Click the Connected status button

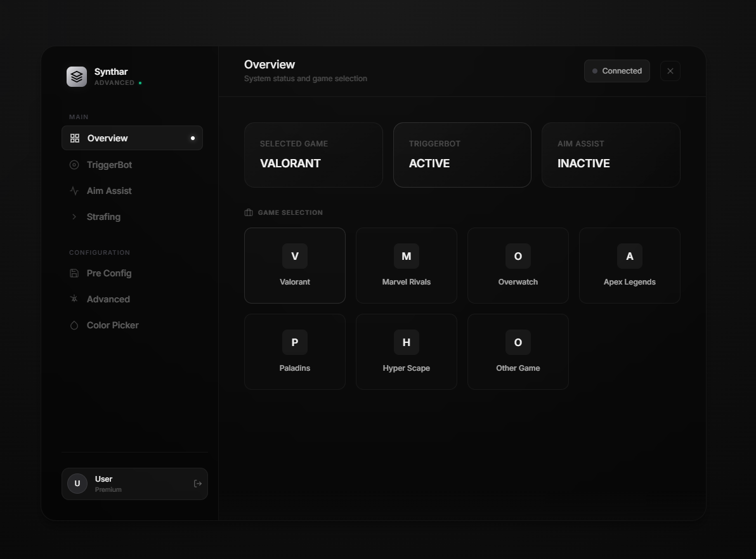(x=616, y=71)
